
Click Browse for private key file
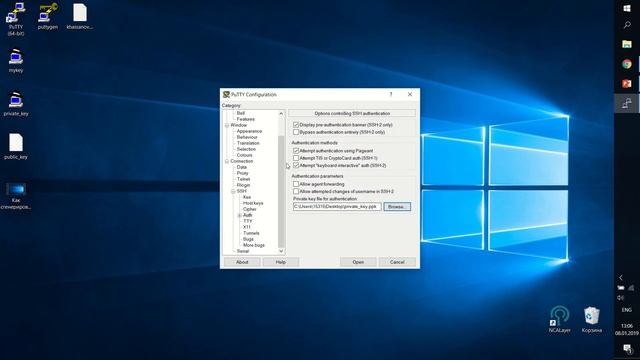pyautogui.click(x=397, y=207)
